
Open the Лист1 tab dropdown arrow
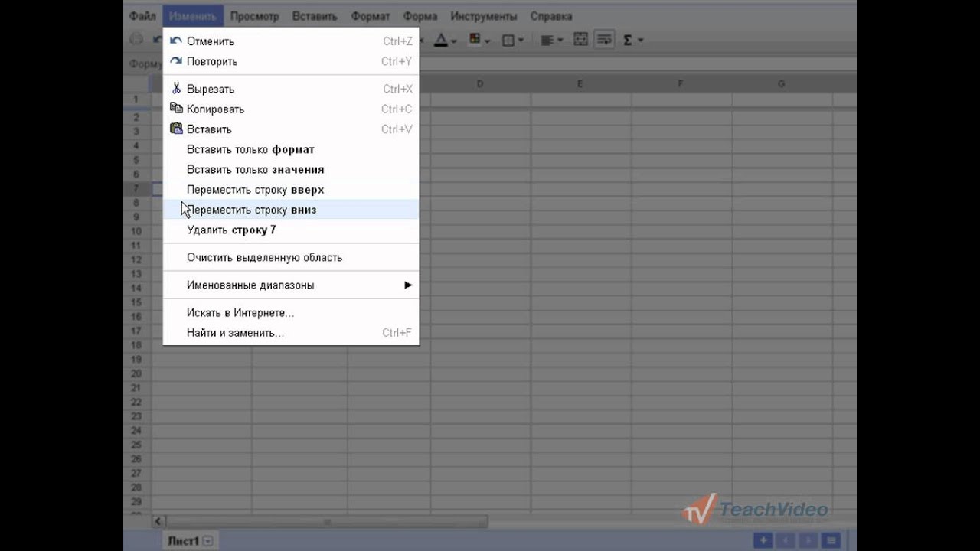point(208,541)
